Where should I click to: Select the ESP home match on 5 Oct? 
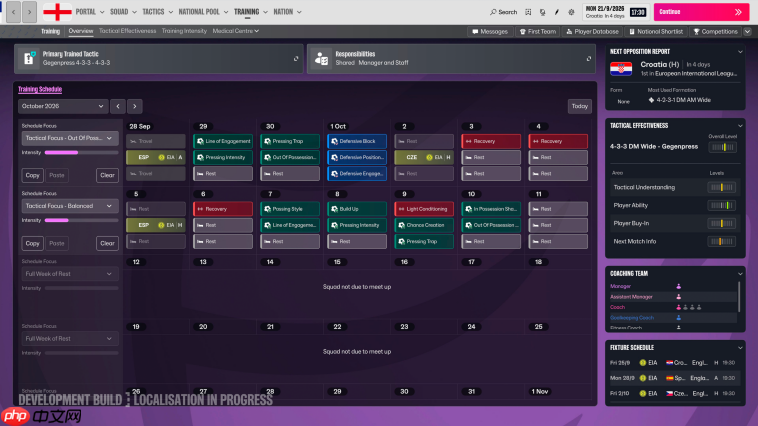click(156, 225)
